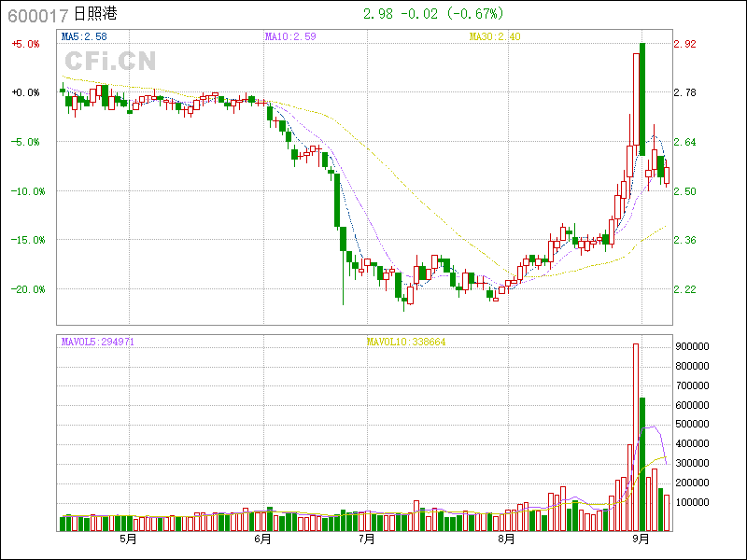Click the CFi.CN watermark logo
Viewport: 747px width, 560px height.
[x=109, y=62]
